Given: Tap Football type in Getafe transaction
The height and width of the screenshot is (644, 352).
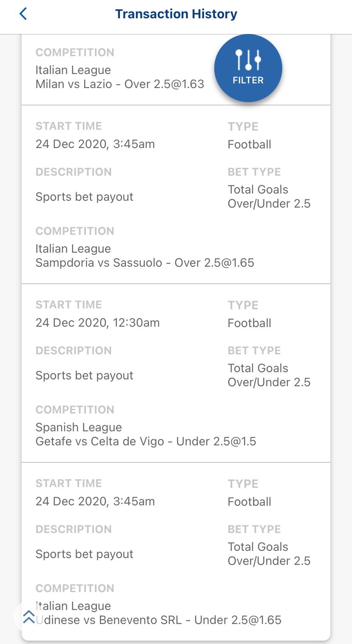Looking at the screenshot, I should [x=250, y=323].
